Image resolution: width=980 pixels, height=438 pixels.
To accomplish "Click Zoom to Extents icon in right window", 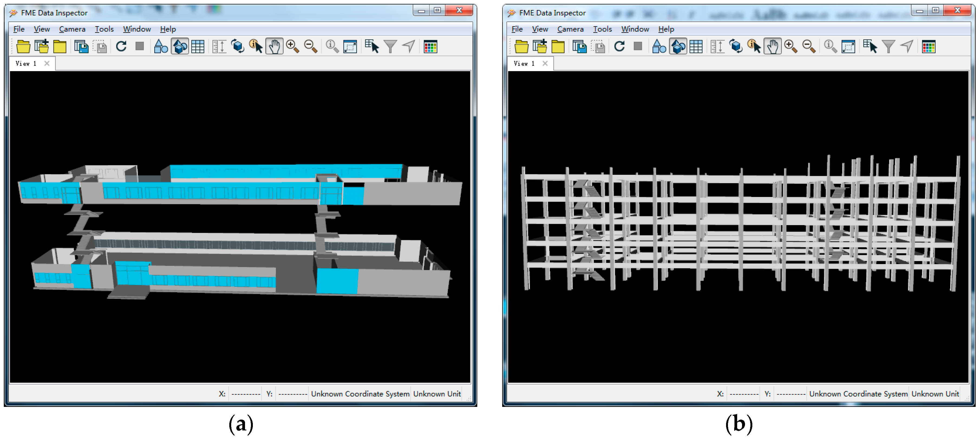I will point(848,47).
